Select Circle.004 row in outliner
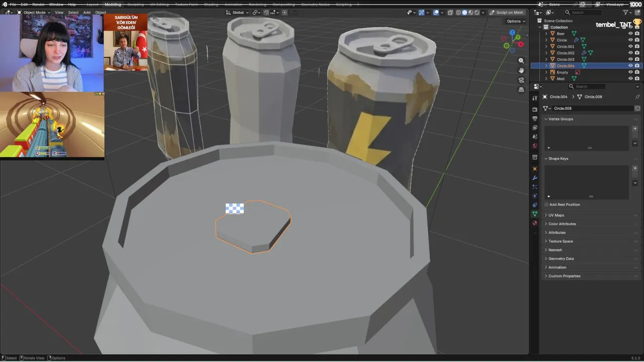 585,66
